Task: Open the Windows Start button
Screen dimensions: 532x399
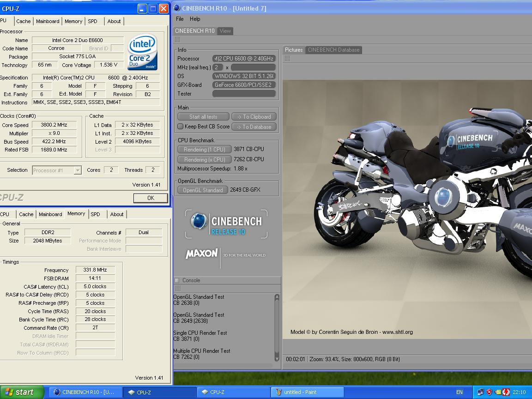Action: coord(22,392)
